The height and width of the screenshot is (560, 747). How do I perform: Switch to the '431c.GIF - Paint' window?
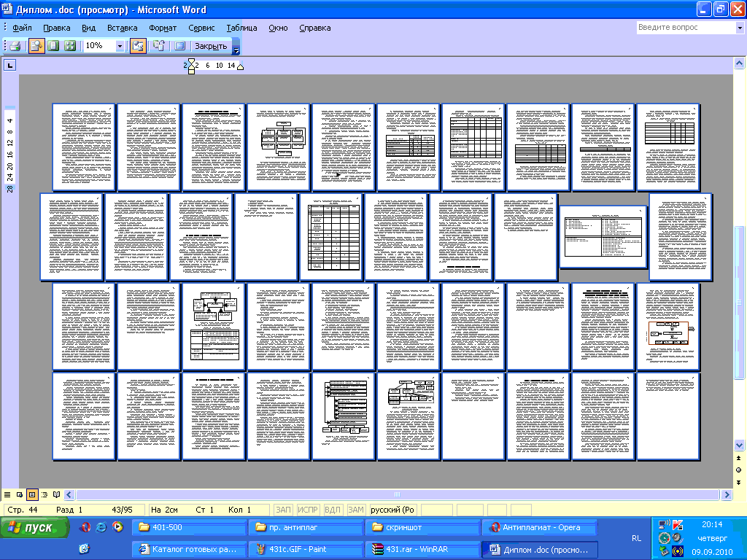tap(306, 550)
